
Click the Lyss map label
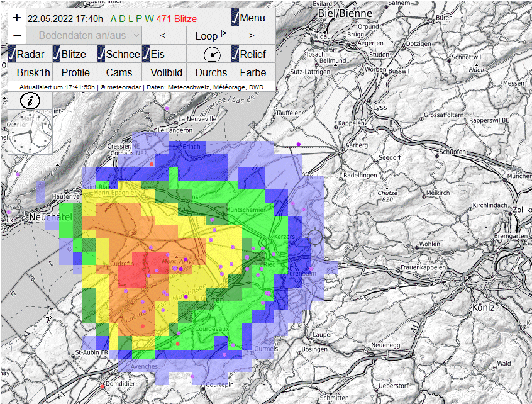pos(380,108)
